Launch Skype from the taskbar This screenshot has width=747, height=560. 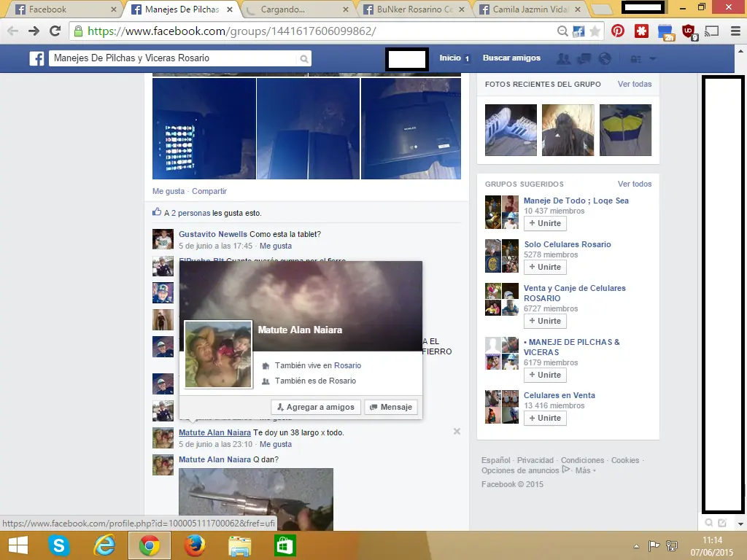[59, 545]
